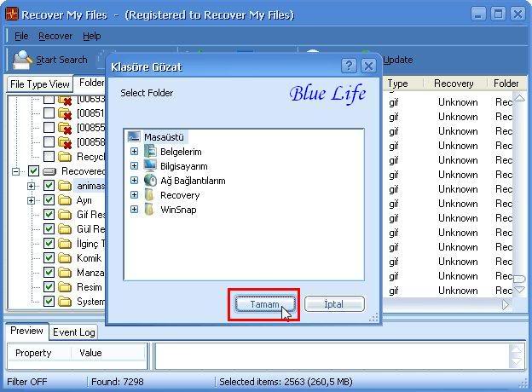Toggle the [00855 folder checkbox
Viewport: 532px width, 392px height.
point(49,128)
